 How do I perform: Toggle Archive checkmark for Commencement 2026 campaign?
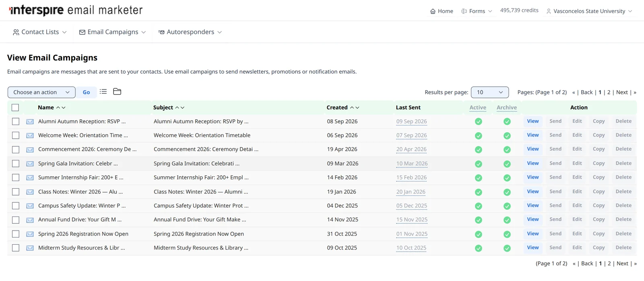coord(507,150)
